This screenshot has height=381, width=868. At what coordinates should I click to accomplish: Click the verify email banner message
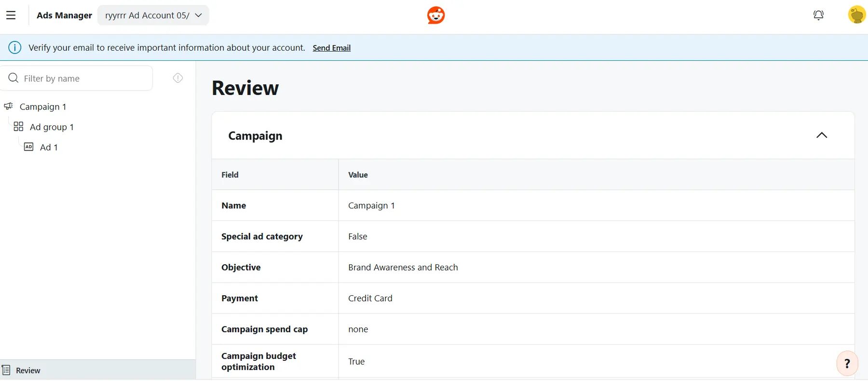167,48
